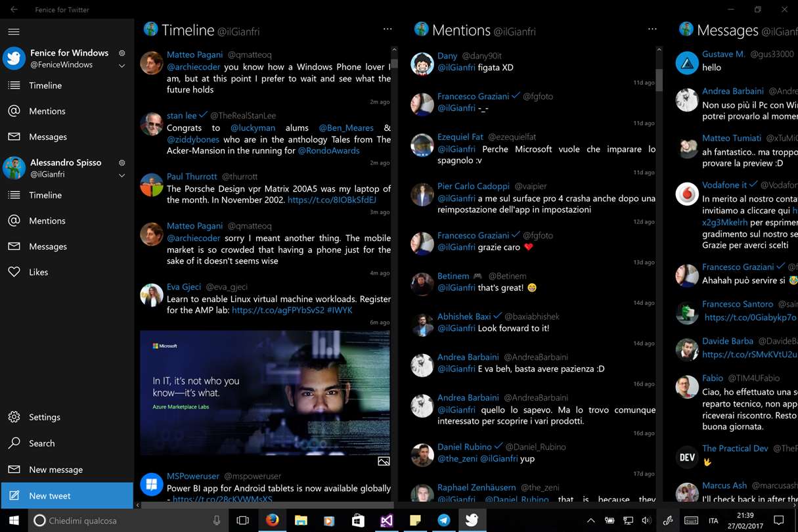Click Matteo Pagani's avatar in first tweet
The height and width of the screenshot is (532, 798).
click(x=152, y=63)
